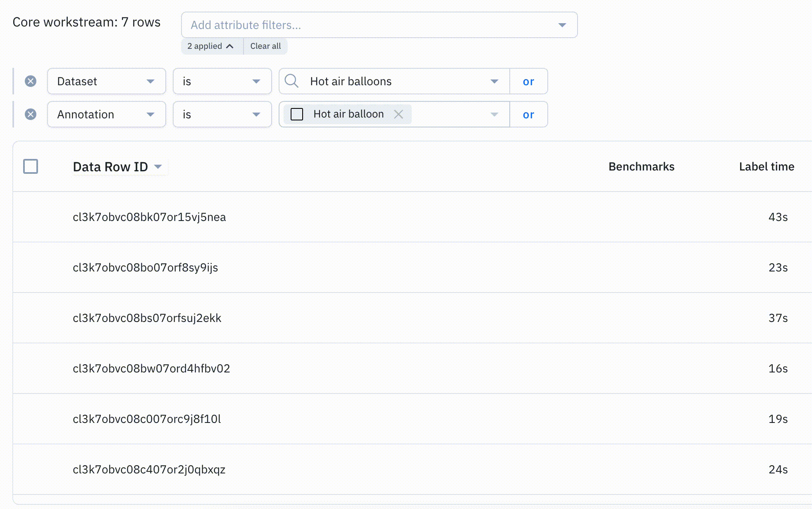Click the Label time column header
This screenshot has width=812, height=509.
point(767,166)
